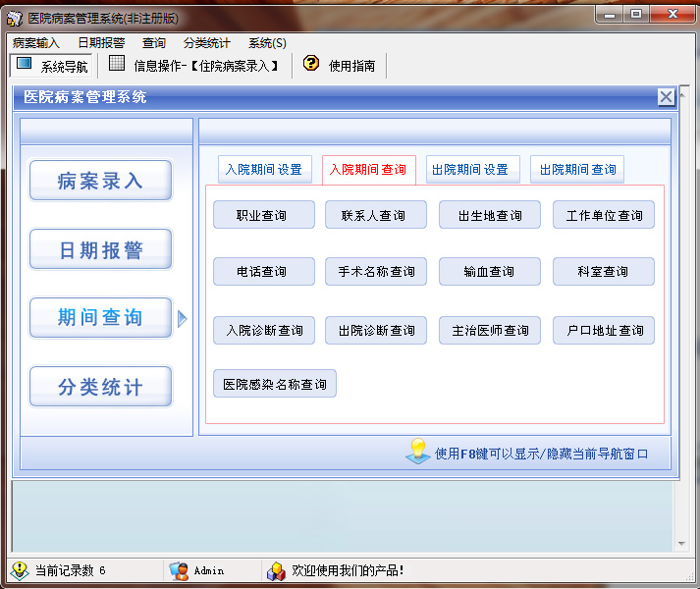Click the 病案录入 sidebar button
Image resolution: width=700 pixels, height=589 pixels.
(100, 181)
